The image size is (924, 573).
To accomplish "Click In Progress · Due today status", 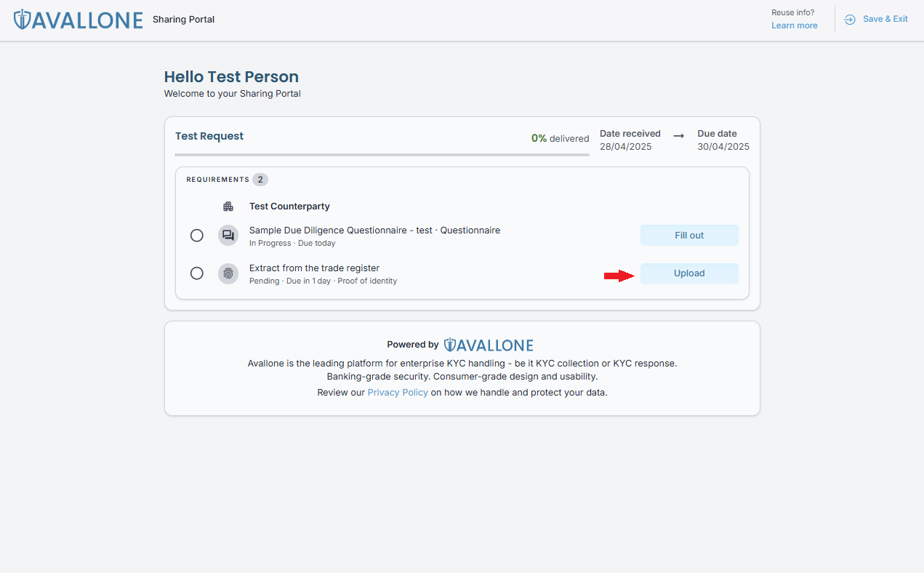I will coord(292,243).
